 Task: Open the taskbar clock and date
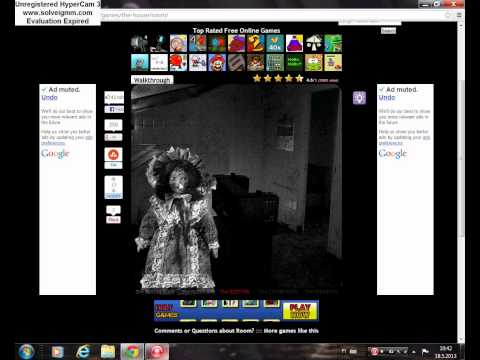point(445,352)
